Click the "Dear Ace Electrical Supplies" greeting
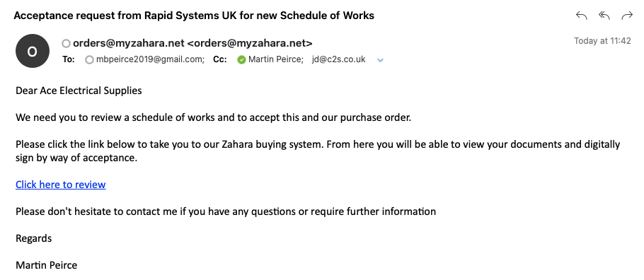Viewport: 644px width, 280px height. click(79, 91)
